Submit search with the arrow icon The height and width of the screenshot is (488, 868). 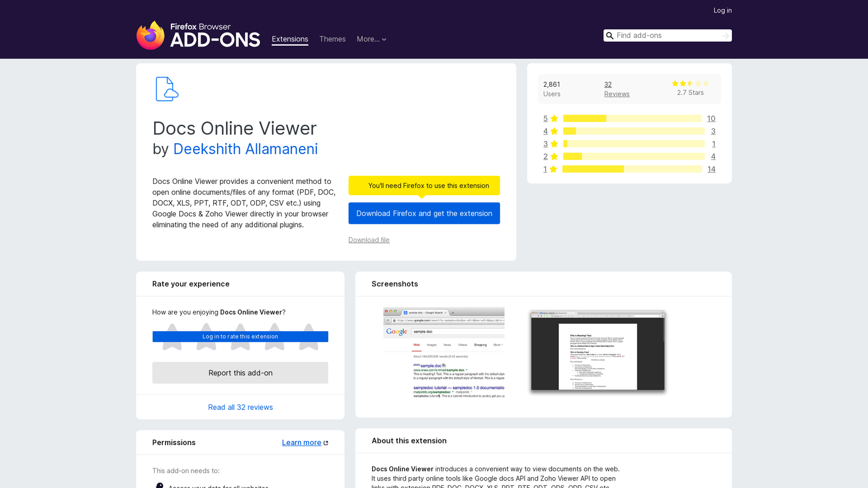725,36
